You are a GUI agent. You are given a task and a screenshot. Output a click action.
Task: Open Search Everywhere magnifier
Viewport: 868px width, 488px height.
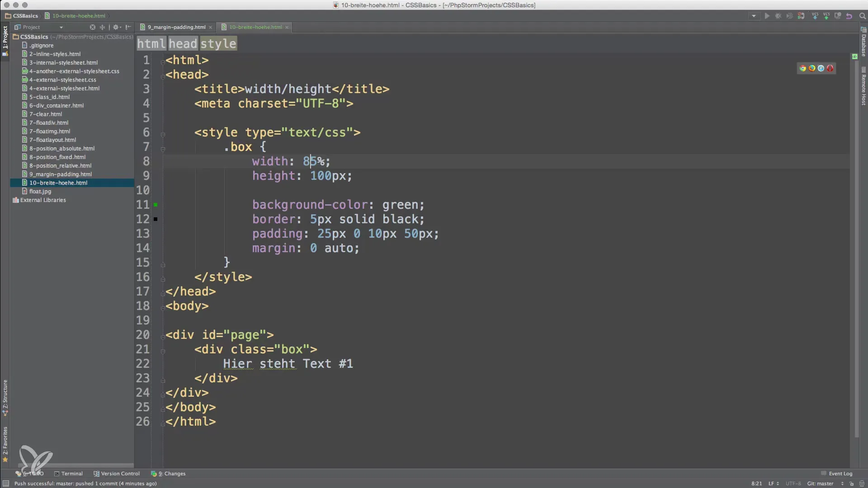[862, 16]
